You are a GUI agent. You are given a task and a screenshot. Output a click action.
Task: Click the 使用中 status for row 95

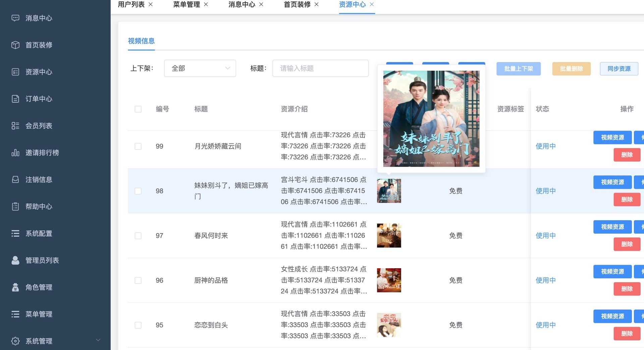[546, 325]
